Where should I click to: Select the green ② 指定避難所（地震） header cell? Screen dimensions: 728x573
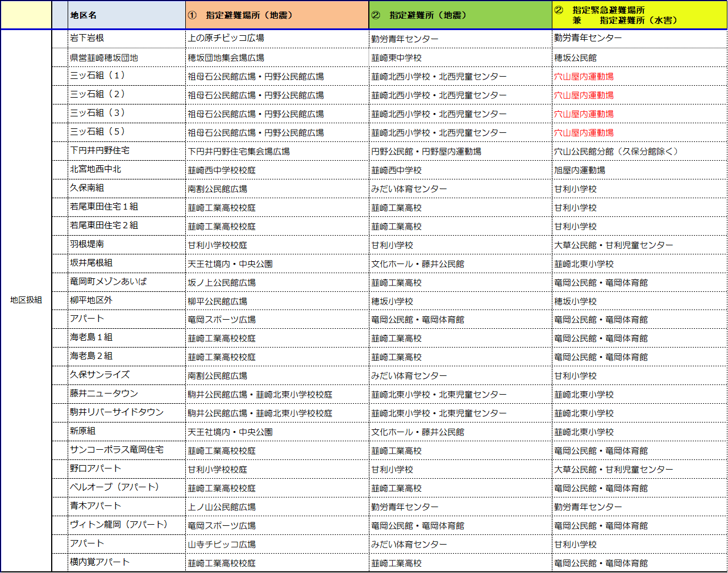[460, 15]
